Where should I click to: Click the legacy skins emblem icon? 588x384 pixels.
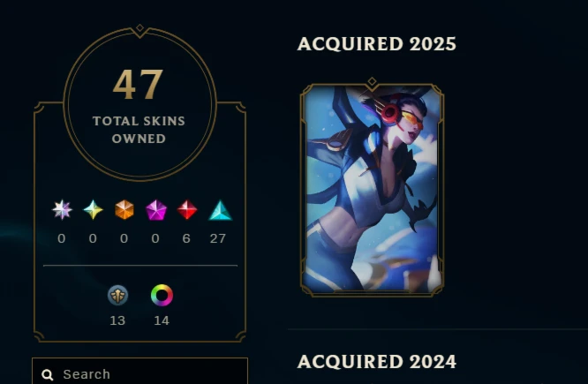coord(117,295)
